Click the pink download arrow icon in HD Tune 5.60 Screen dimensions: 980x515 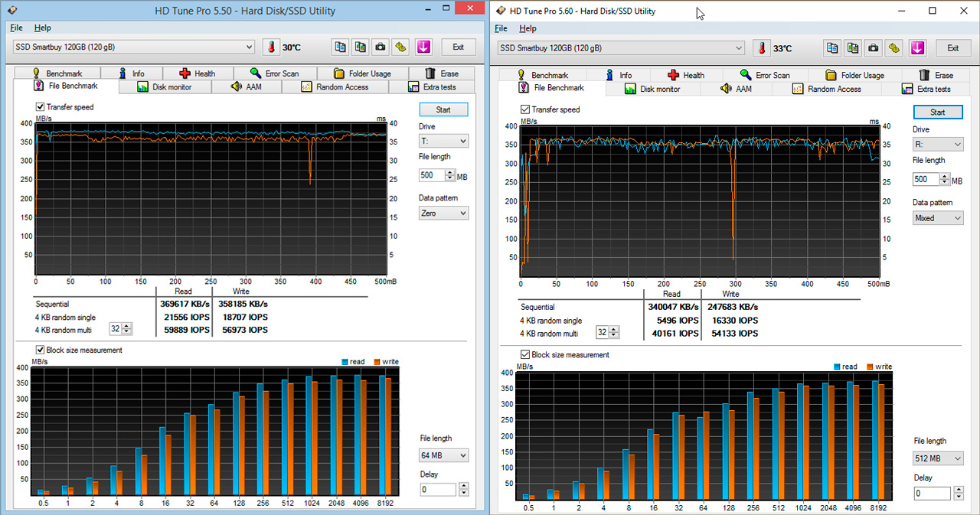point(917,48)
